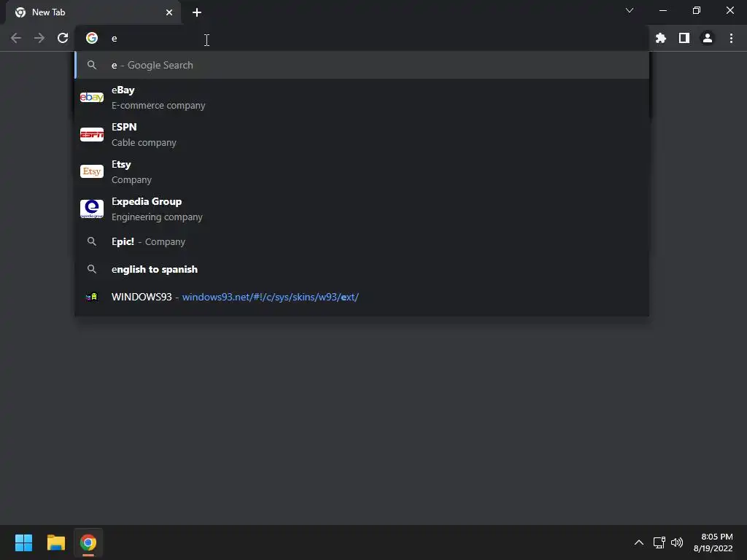This screenshot has width=747, height=560.
Task: Click magnifier next to 'e - Google Search'
Action: point(92,65)
